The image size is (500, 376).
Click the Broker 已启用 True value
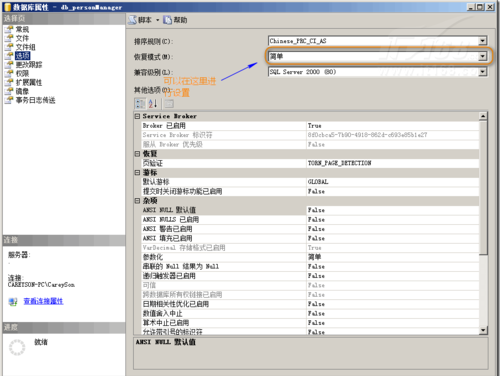point(393,126)
